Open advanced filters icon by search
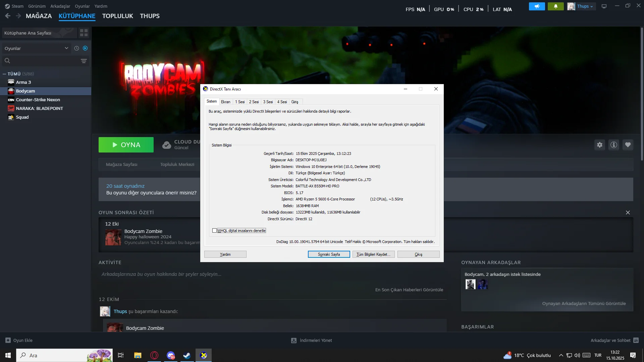The image size is (644, 362). (84, 61)
